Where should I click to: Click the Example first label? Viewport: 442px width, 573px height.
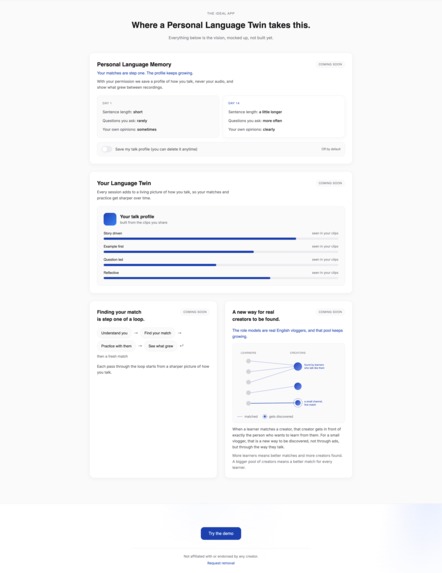tap(114, 246)
